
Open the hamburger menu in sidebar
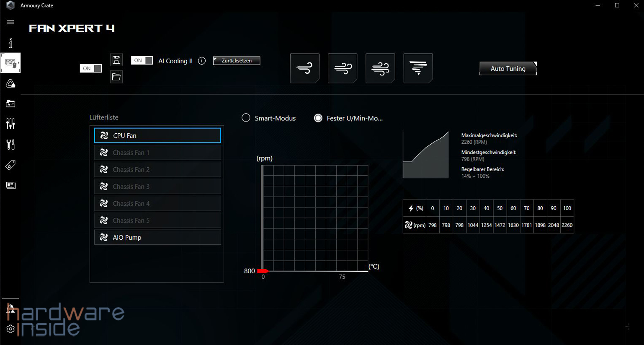[10, 22]
